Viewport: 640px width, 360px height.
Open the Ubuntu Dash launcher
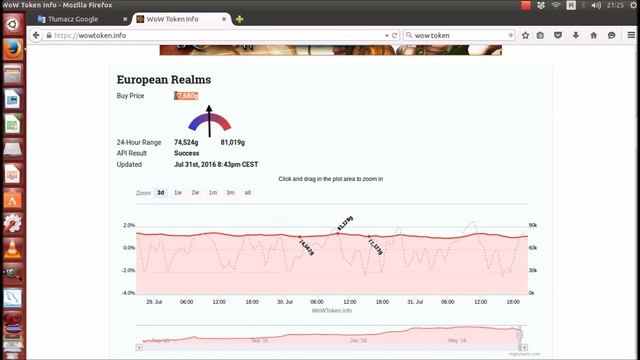(12, 24)
